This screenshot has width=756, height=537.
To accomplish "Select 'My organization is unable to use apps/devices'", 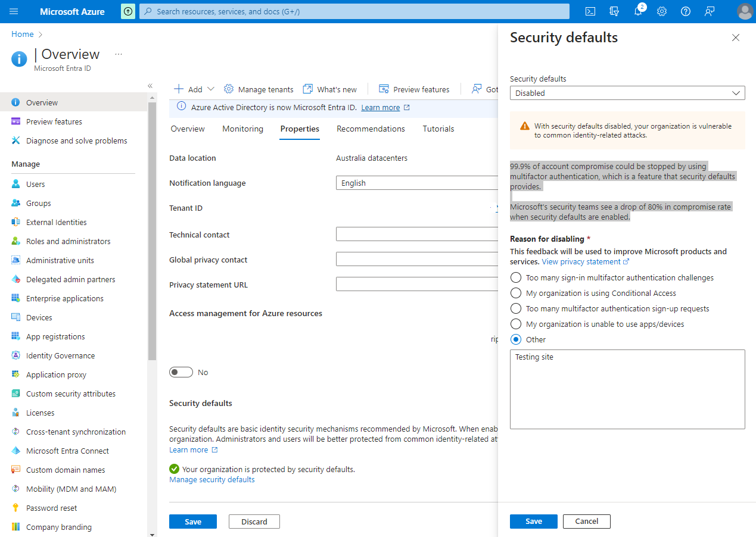I will [x=516, y=324].
